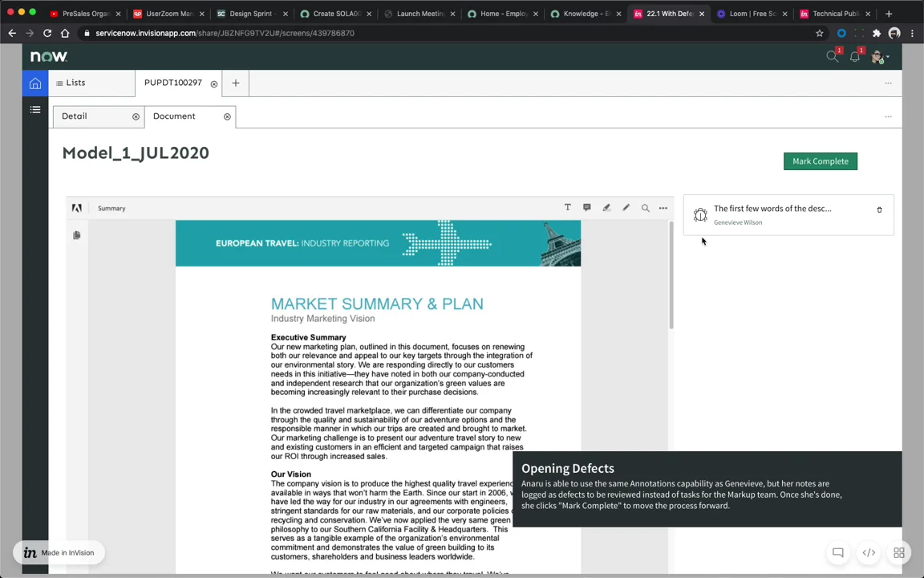
Task: Switch to the Lists tab
Action: (91, 83)
